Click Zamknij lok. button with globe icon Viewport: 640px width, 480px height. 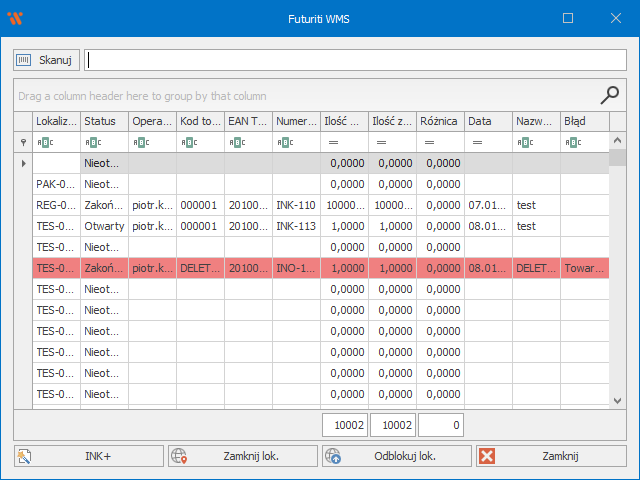[241, 456]
